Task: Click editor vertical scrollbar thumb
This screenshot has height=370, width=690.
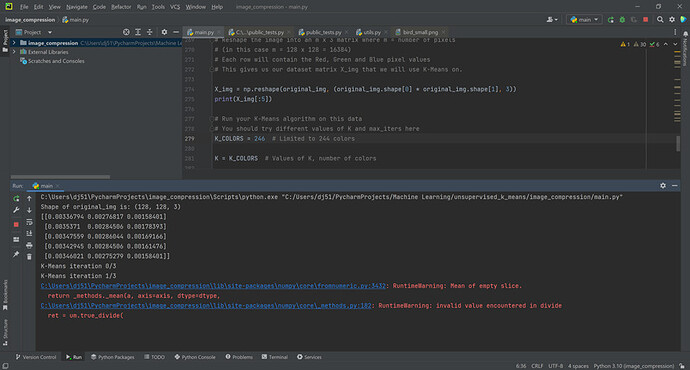Action: pyautogui.click(x=678, y=143)
